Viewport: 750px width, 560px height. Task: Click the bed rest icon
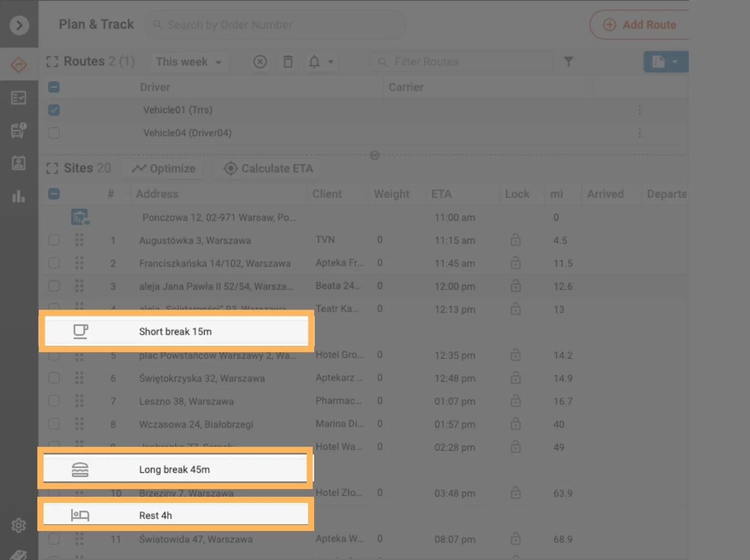[80, 515]
